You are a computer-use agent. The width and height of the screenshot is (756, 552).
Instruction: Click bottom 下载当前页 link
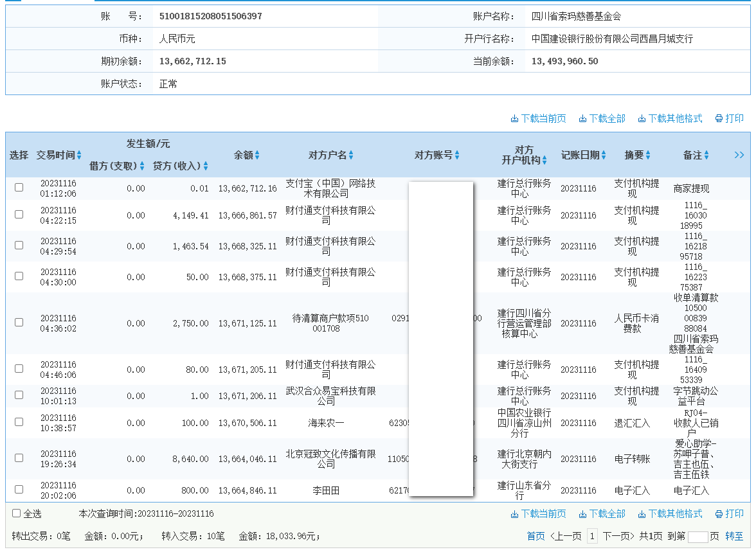coord(543,514)
